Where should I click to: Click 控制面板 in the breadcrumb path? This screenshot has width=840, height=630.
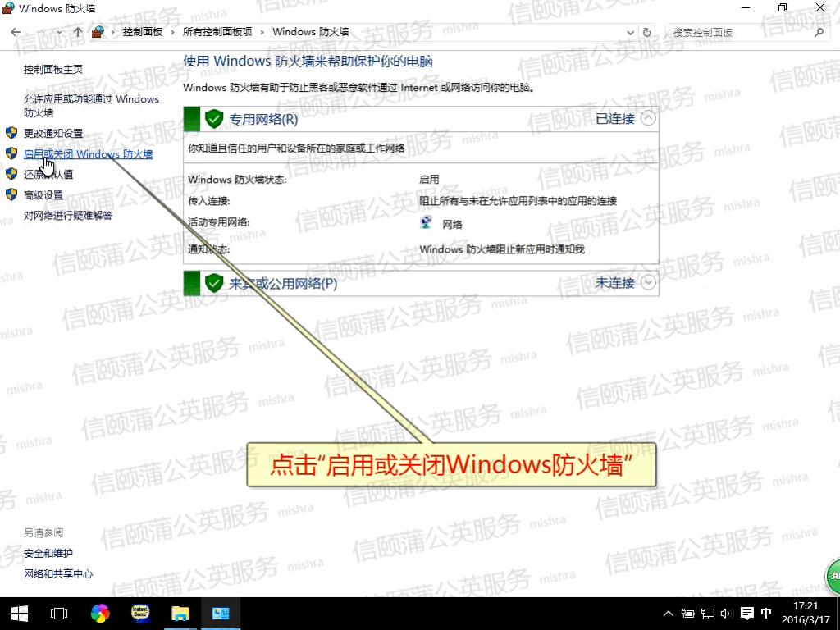(x=142, y=32)
